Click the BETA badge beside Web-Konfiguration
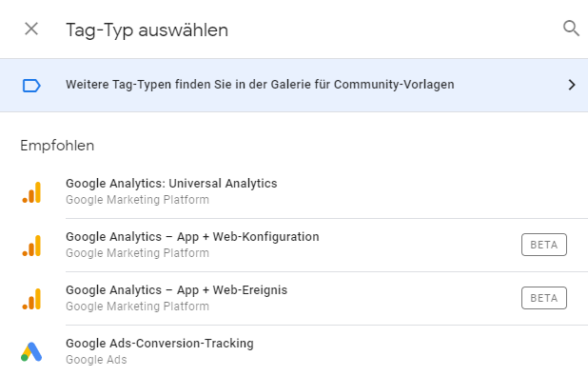 tap(543, 245)
